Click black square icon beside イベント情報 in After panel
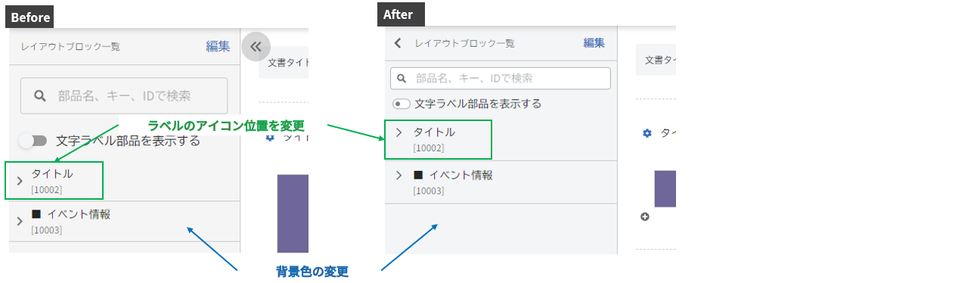980x283 pixels. pyautogui.click(x=418, y=175)
